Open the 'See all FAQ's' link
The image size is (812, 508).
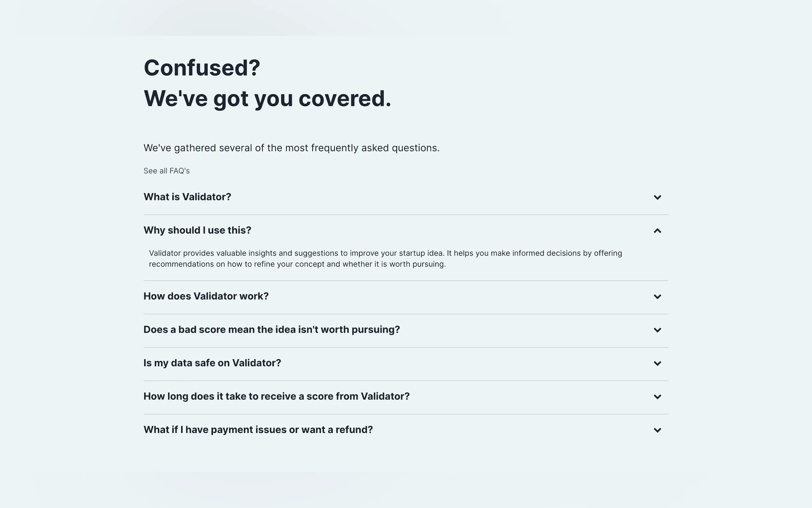pyautogui.click(x=167, y=171)
